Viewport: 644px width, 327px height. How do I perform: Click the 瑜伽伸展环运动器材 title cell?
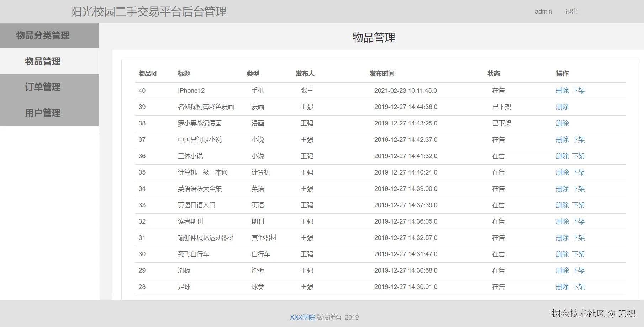(x=206, y=238)
